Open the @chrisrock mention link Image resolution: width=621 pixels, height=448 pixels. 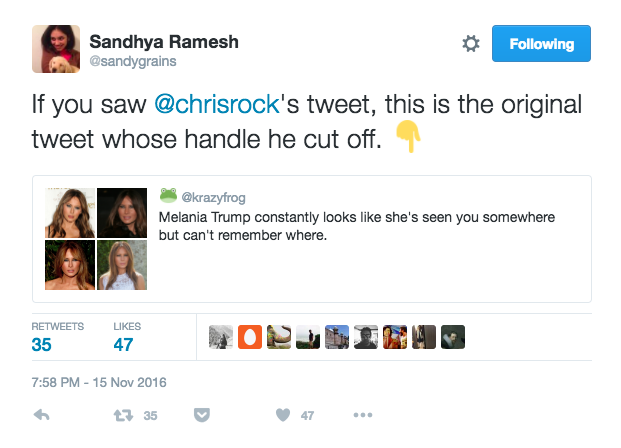(217, 104)
